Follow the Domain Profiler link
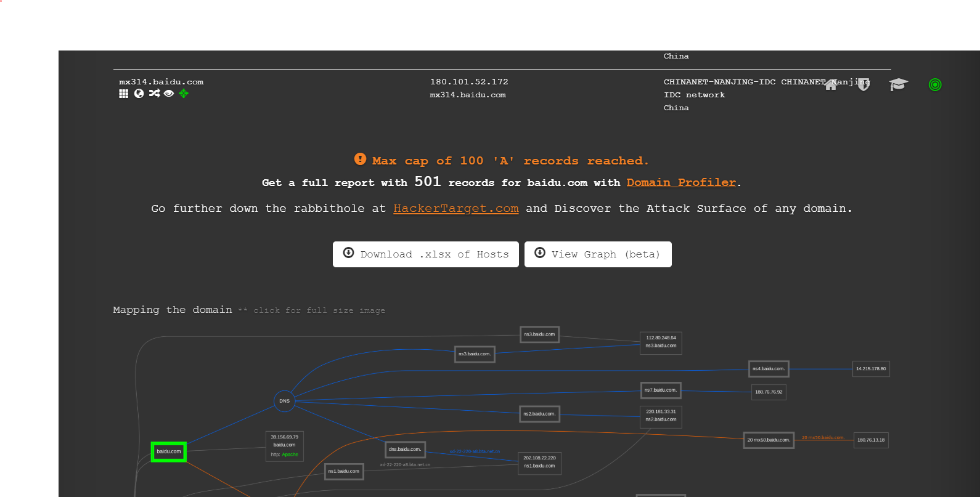The height and width of the screenshot is (497, 980). point(681,182)
